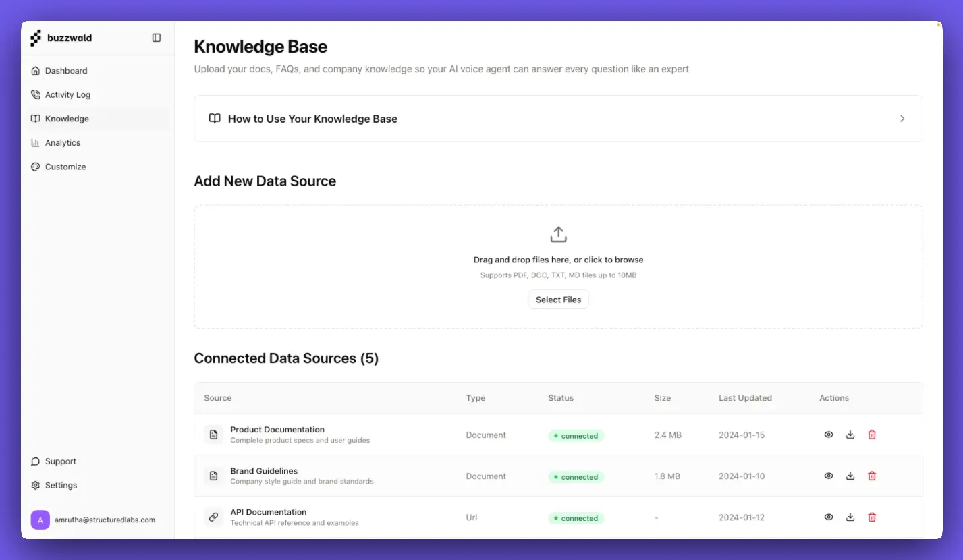
Task: Click the Select Files button
Action: (x=558, y=299)
